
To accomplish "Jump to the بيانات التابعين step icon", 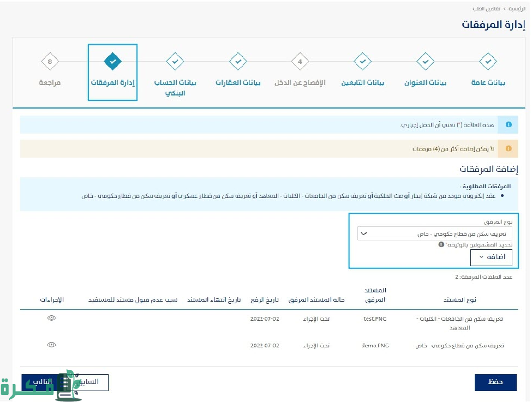I will tap(362, 62).
